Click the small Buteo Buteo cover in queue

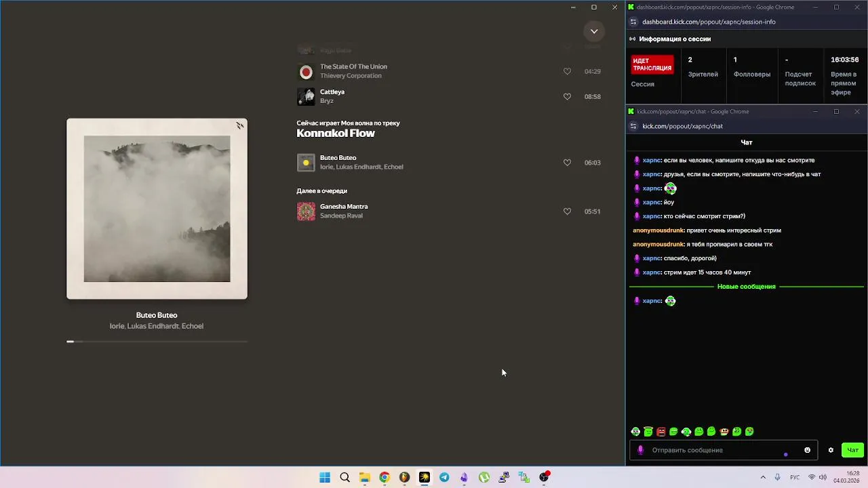tap(306, 163)
